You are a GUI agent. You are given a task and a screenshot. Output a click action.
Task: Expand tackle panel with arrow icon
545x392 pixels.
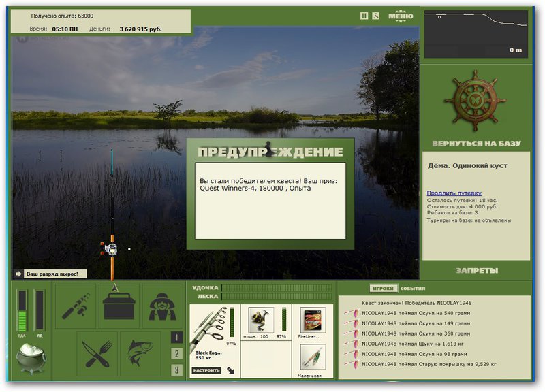(230, 370)
